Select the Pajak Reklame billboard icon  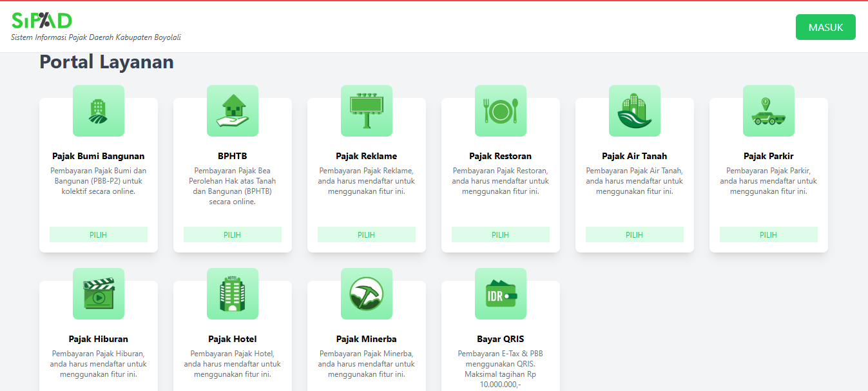coord(367,111)
